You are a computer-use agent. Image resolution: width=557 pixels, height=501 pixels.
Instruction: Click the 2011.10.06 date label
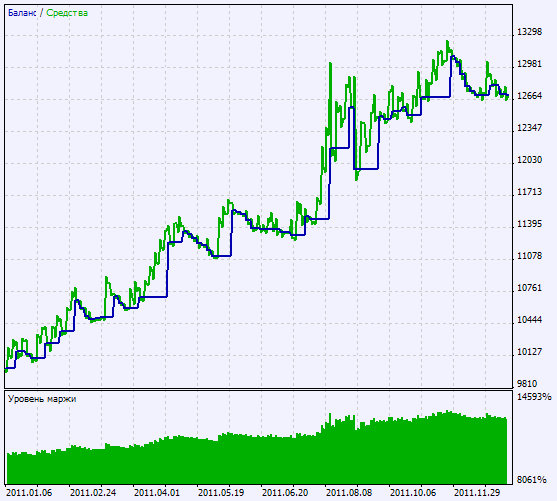coord(413,493)
